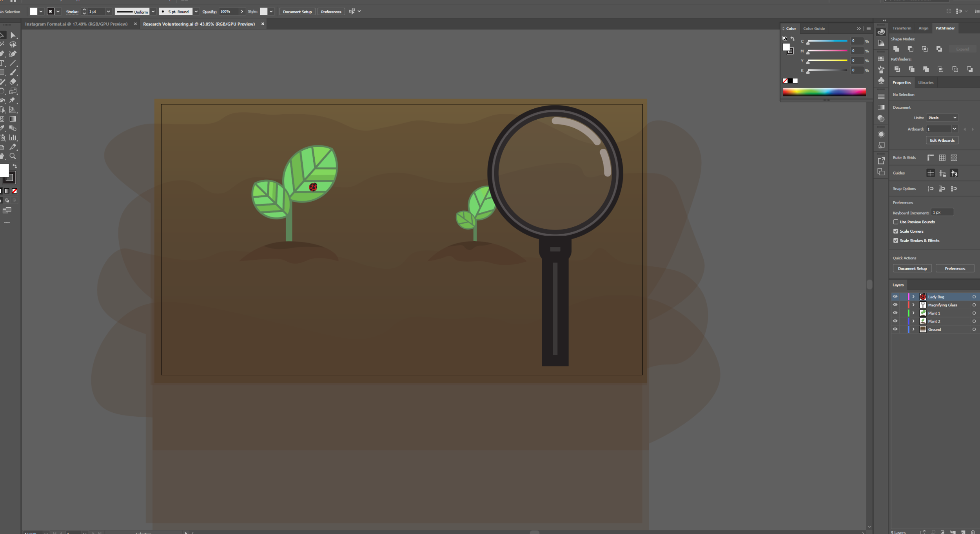Uncheck Scale Corners option

point(896,231)
